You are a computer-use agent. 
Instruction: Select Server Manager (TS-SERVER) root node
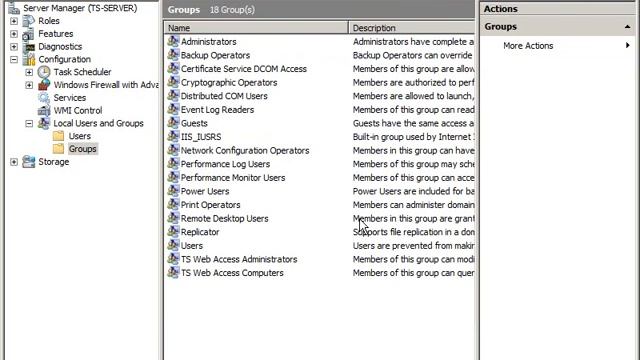point(80,8)
